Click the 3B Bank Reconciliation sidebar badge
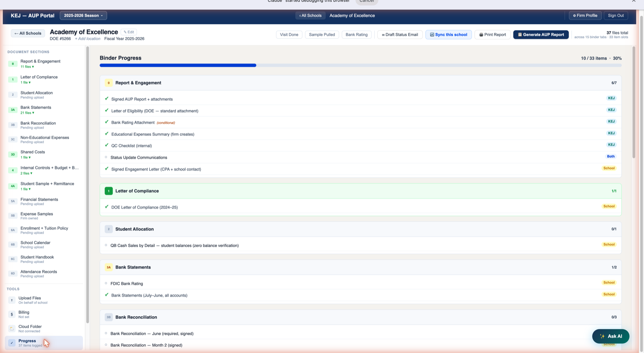 click(x=13, y=125)
